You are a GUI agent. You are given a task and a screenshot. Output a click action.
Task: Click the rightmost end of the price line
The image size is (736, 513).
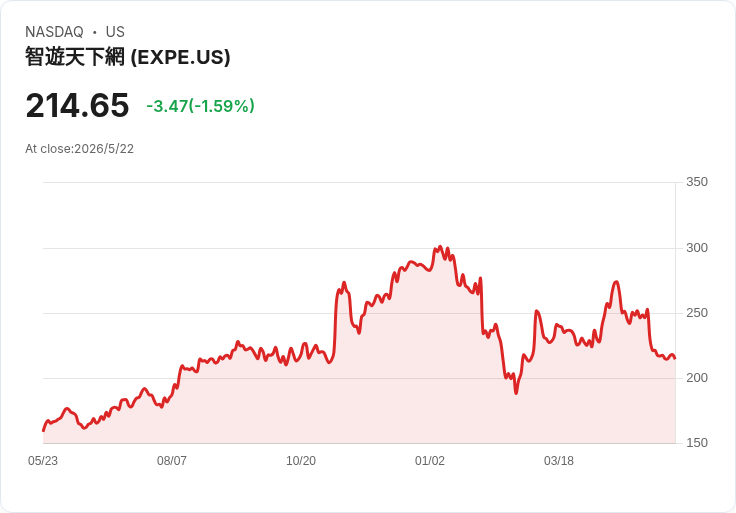675,358
